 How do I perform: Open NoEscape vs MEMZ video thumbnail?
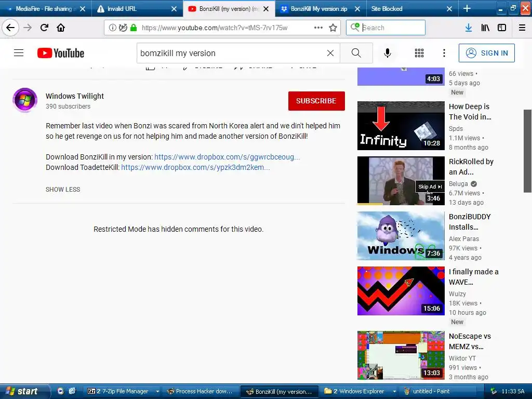401,355
